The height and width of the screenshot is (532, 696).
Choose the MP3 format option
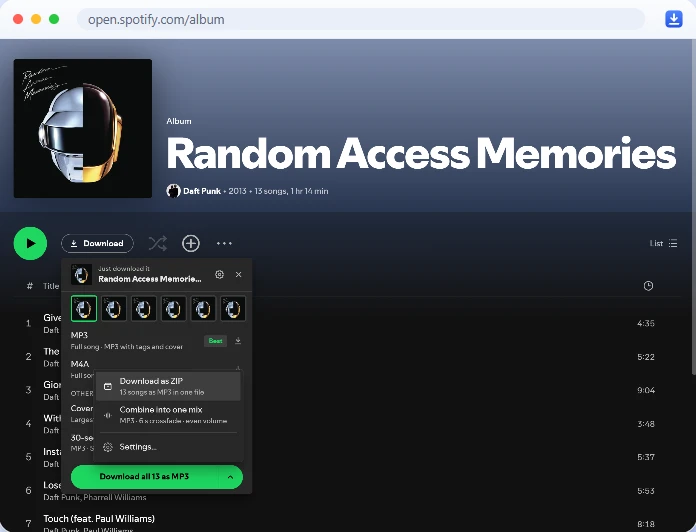(x=157, y=341)
